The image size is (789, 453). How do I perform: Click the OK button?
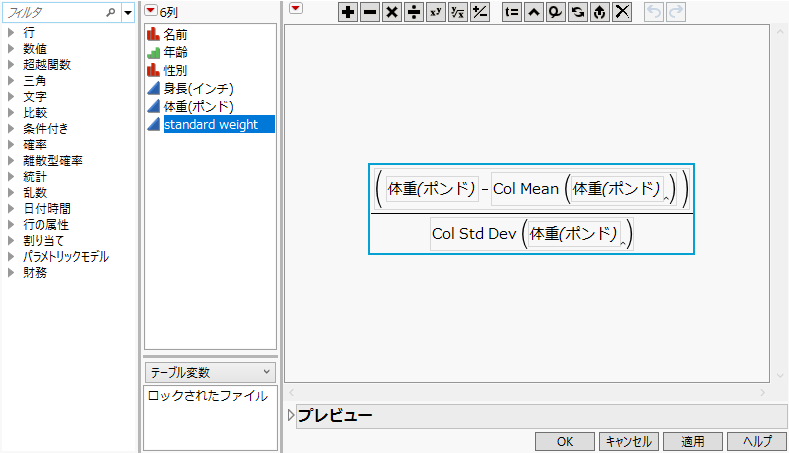coord(565,442)
